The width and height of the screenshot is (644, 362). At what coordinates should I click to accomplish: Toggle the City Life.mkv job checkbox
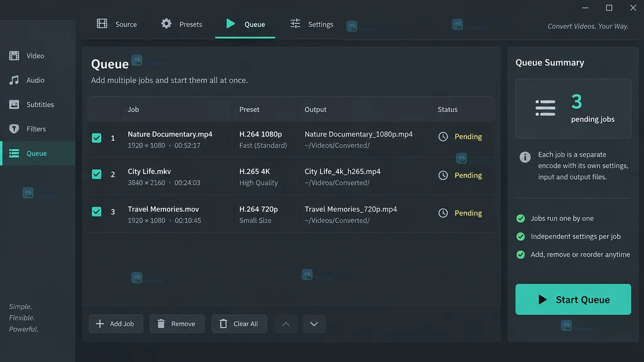click(x=96, y=174)
